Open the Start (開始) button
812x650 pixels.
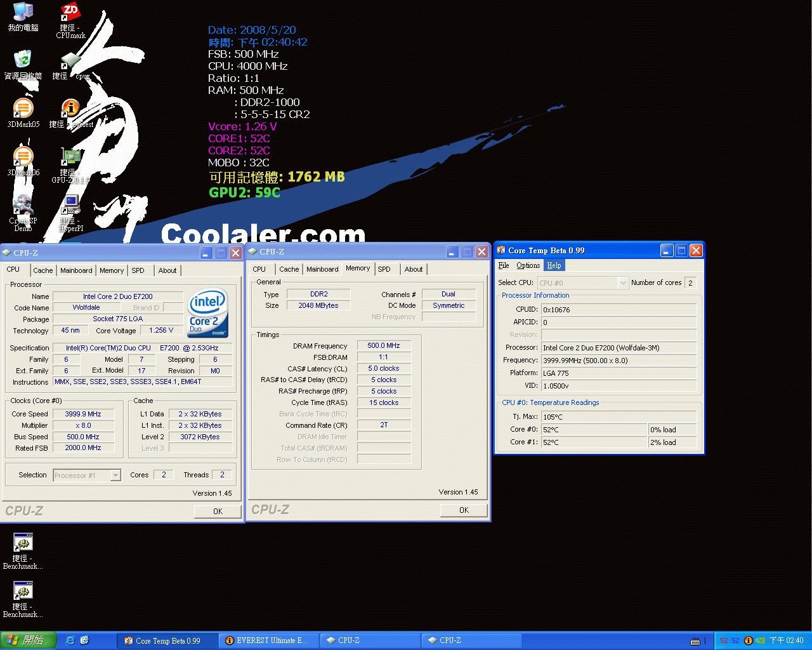29,640
